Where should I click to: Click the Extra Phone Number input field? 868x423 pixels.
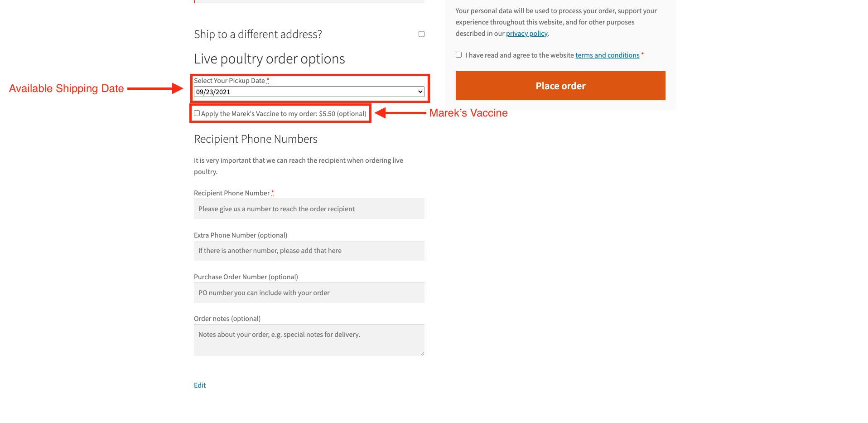coord(309,251)
